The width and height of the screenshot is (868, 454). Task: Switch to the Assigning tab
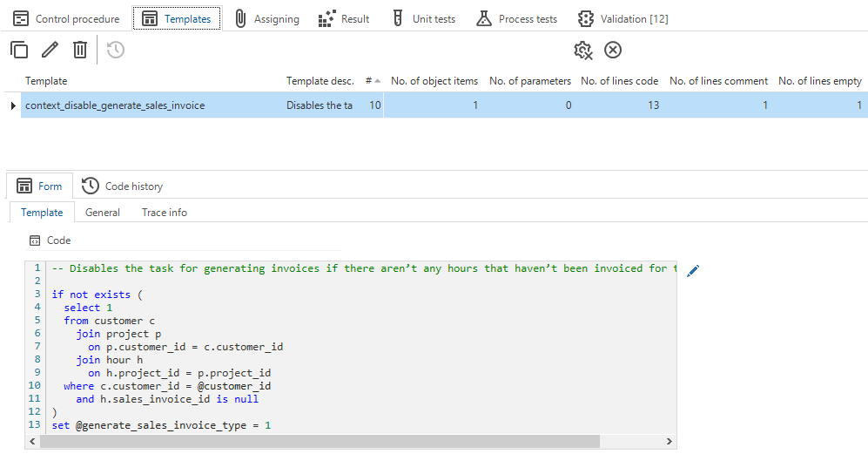click(267, 18)
